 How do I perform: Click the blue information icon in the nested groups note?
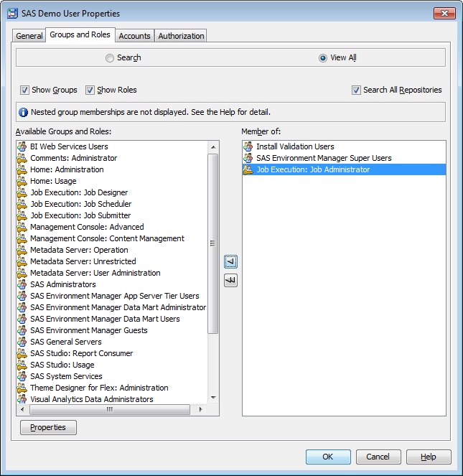[x=24, y=112]
